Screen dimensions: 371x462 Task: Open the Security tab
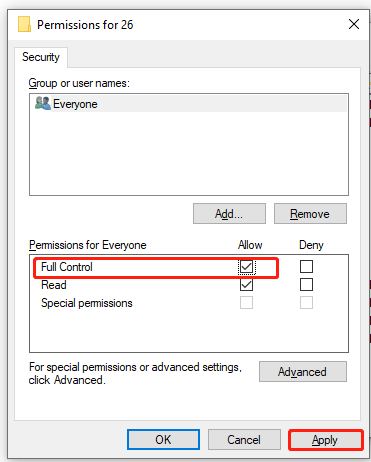[41, 57]
